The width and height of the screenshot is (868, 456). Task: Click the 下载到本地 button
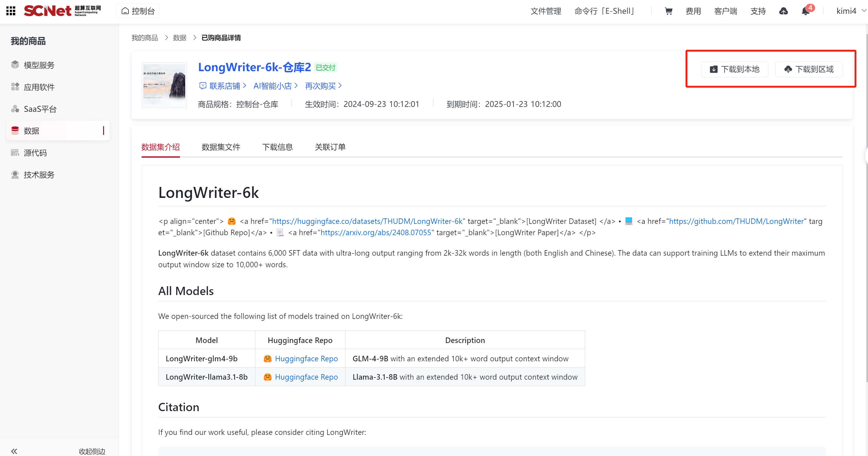(x=735, y=69)
